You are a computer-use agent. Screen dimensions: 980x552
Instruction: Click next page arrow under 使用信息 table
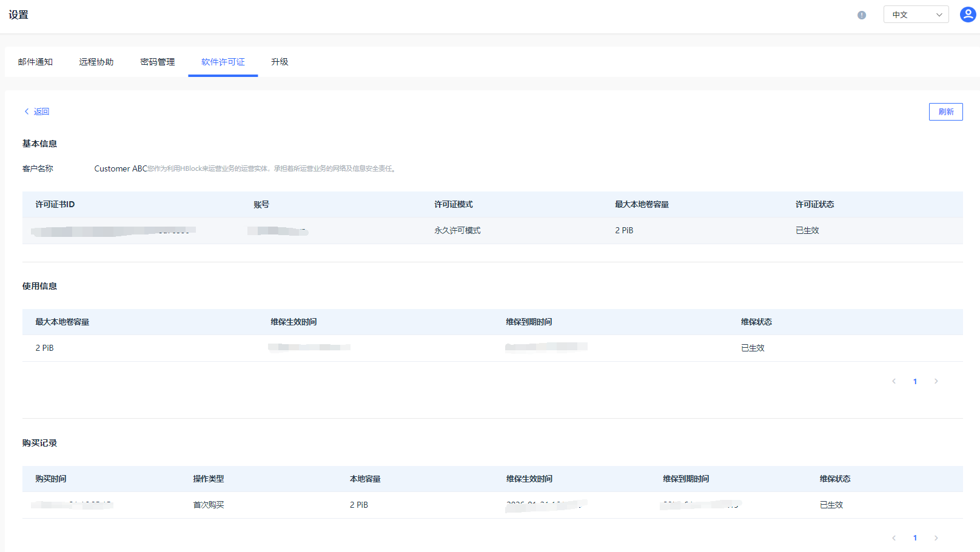[x=936, y=381]
